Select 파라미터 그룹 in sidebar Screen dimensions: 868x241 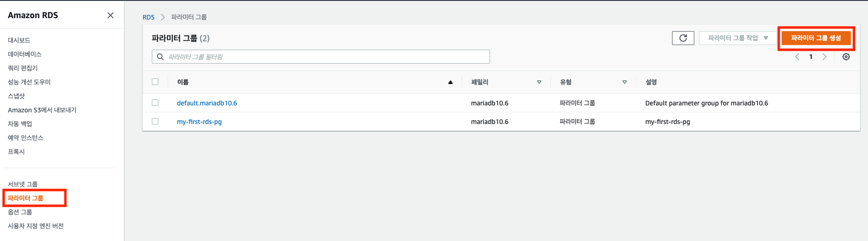click(x=26, y=198)
